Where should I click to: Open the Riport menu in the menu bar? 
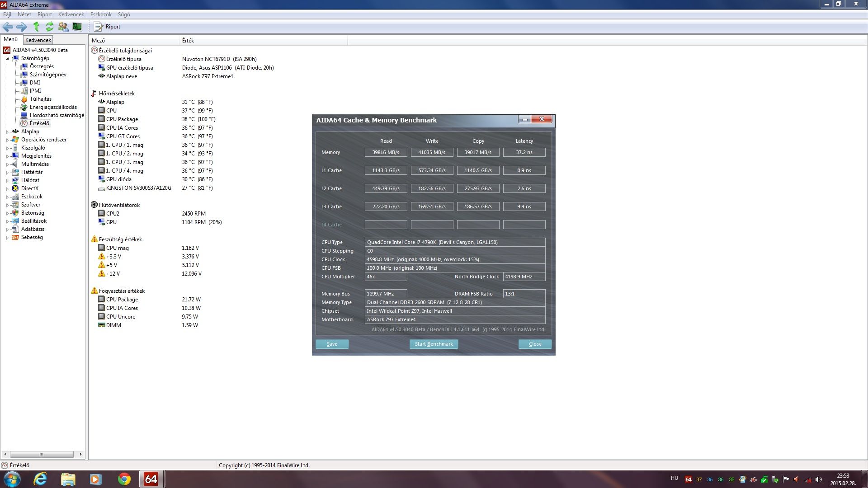click(x=45, y=14)
